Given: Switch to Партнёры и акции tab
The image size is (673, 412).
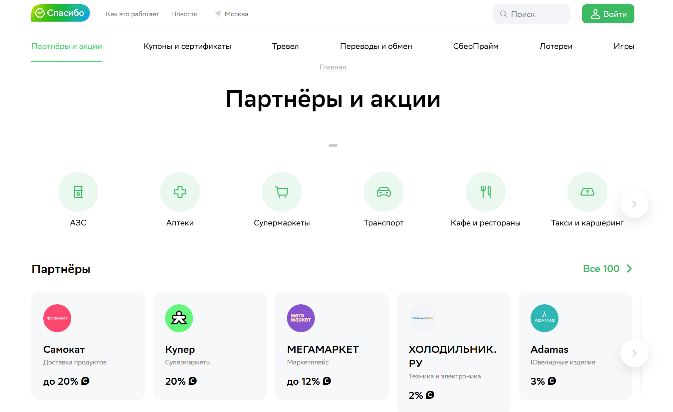Looking at the screenshot, I should pos(67,46).
